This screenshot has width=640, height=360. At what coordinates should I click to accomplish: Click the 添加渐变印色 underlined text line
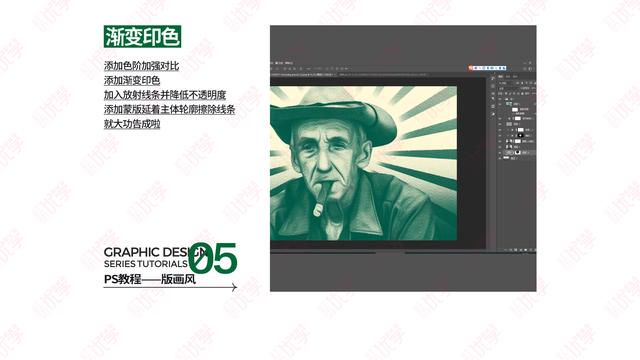(x=132, y=80)
